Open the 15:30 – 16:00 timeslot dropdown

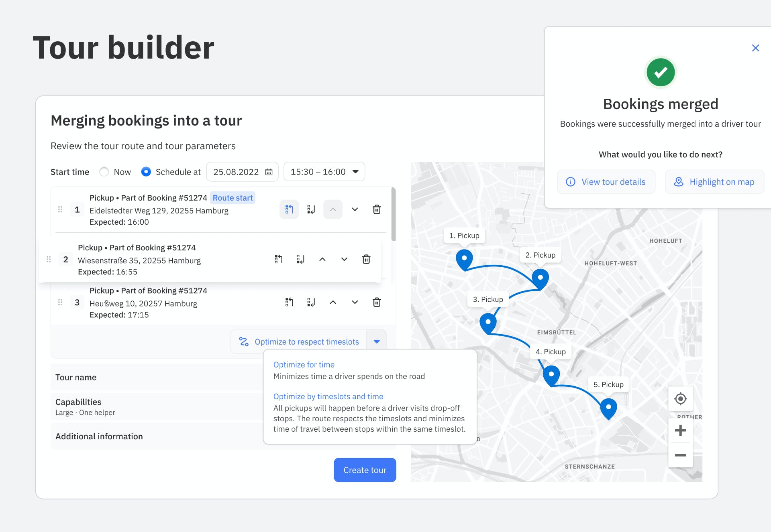324,172
